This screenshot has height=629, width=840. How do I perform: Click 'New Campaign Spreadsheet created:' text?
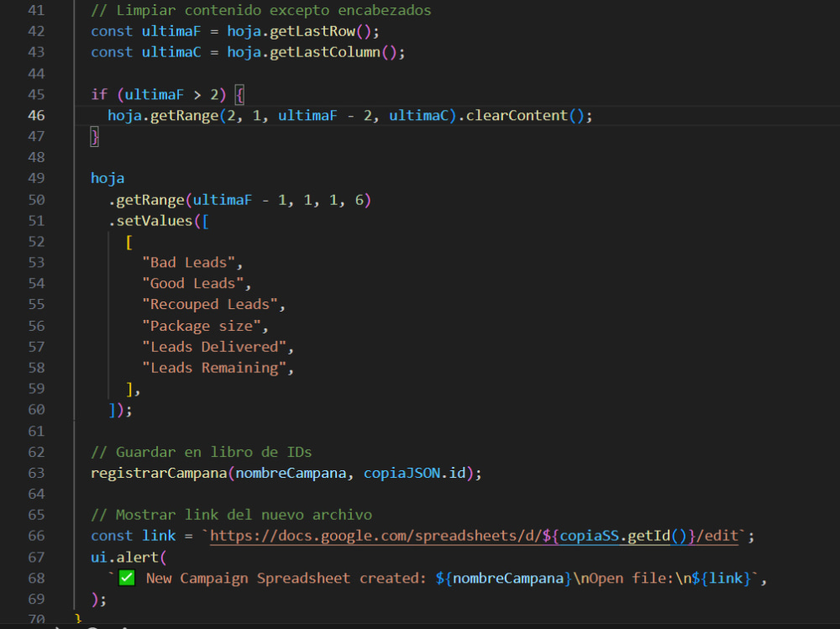tap(286, 578)
